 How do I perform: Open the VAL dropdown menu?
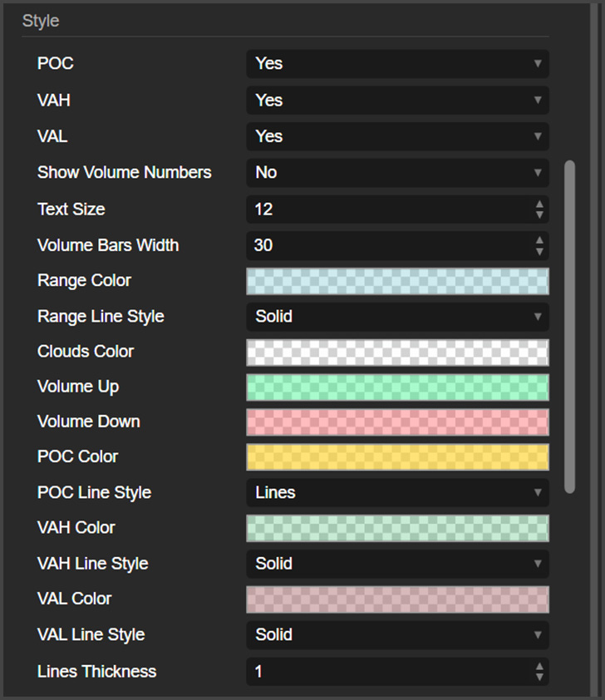click(x=397, y=136)
